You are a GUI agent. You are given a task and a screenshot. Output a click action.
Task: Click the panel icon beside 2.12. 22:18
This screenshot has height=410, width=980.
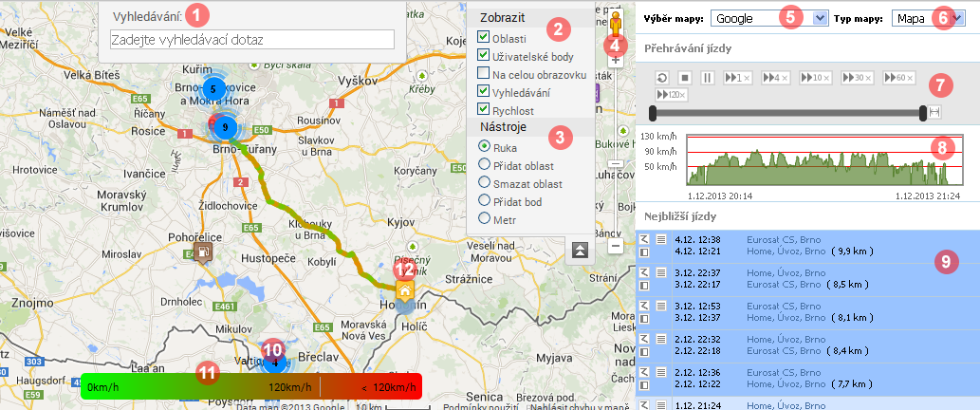click(646, 351)
